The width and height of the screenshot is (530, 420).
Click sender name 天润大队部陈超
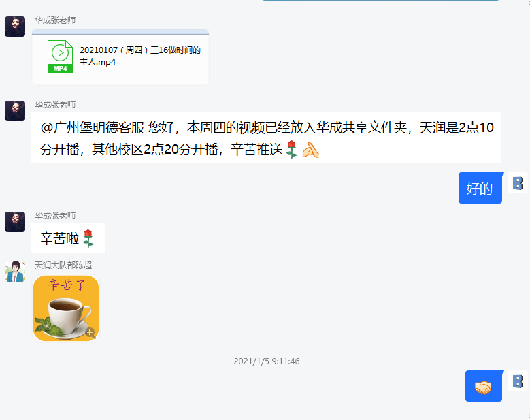pos(63,265)
